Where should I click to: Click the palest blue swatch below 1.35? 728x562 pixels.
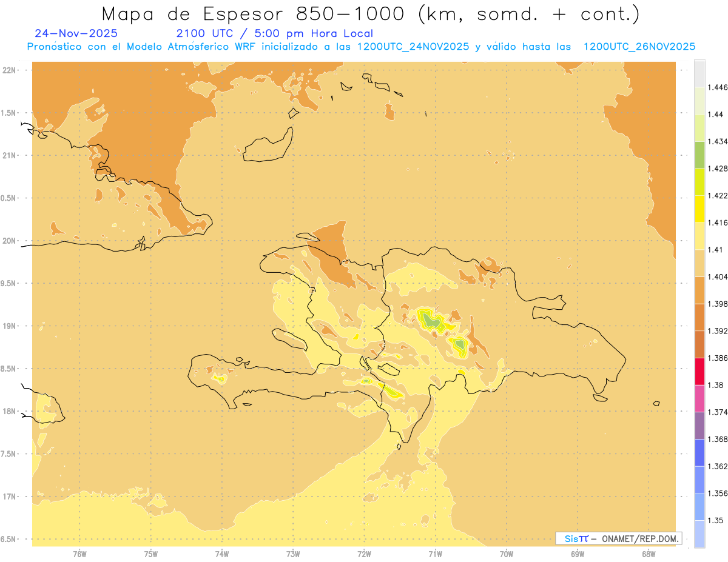(x=699, y=534)
